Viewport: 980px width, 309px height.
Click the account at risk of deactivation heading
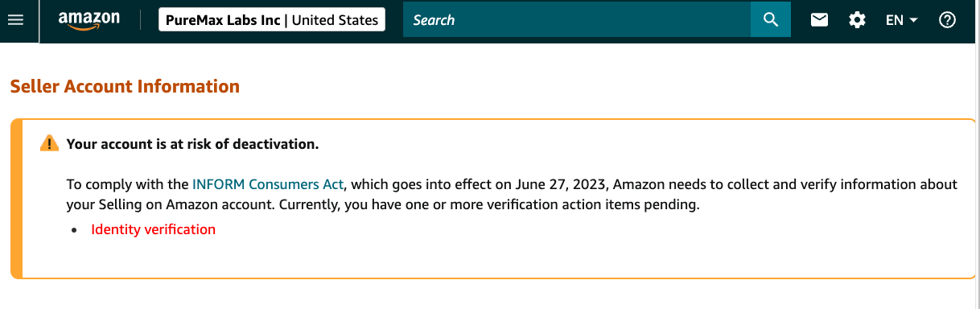point(192,144)
